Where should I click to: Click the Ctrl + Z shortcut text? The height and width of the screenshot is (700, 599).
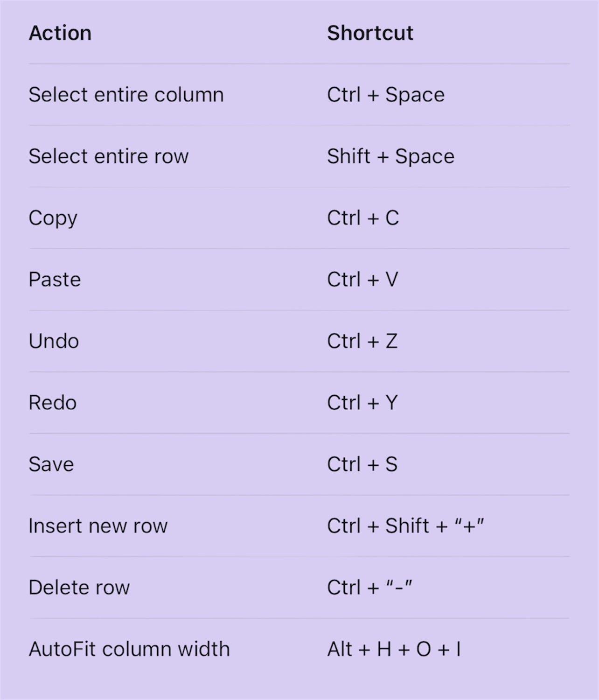362,341
